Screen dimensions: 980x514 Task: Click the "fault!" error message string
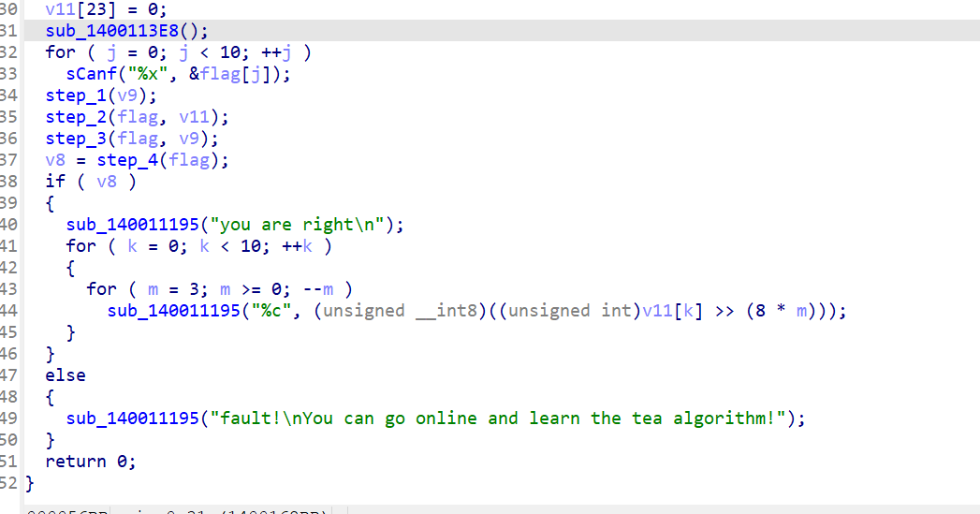[499, 419]
